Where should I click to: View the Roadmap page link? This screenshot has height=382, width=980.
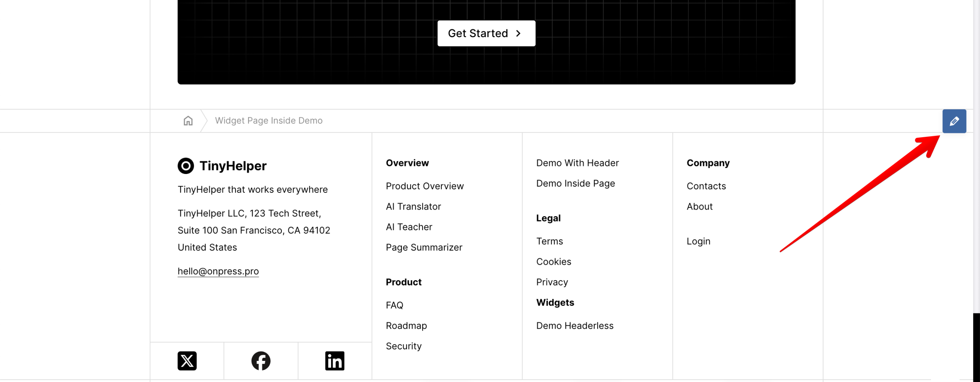tap(406, 326)
